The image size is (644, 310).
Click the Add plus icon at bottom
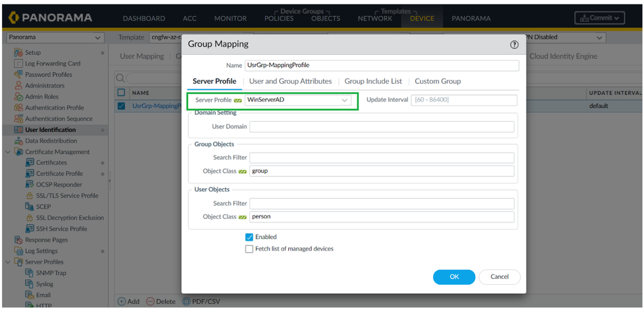tap(122, 301)
